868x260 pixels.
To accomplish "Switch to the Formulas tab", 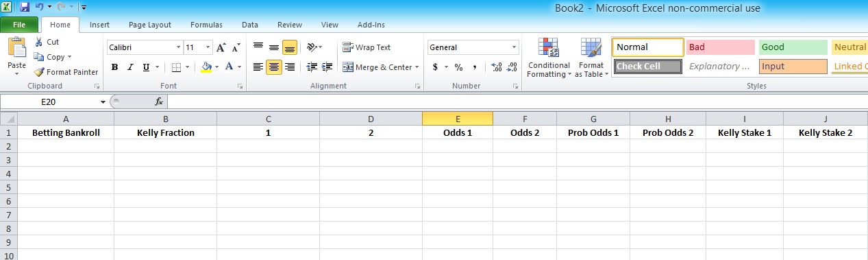I will [206, 25].
